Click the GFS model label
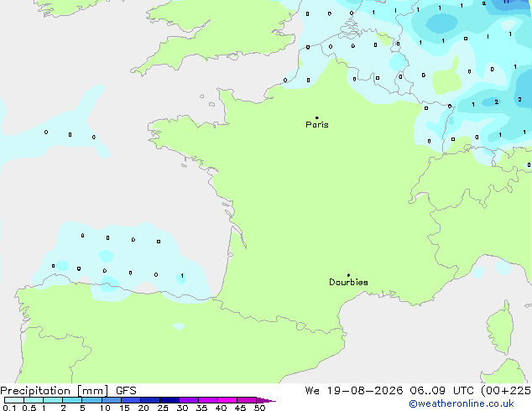This screenshot has width=532, height=411. [x=126, y=391]
